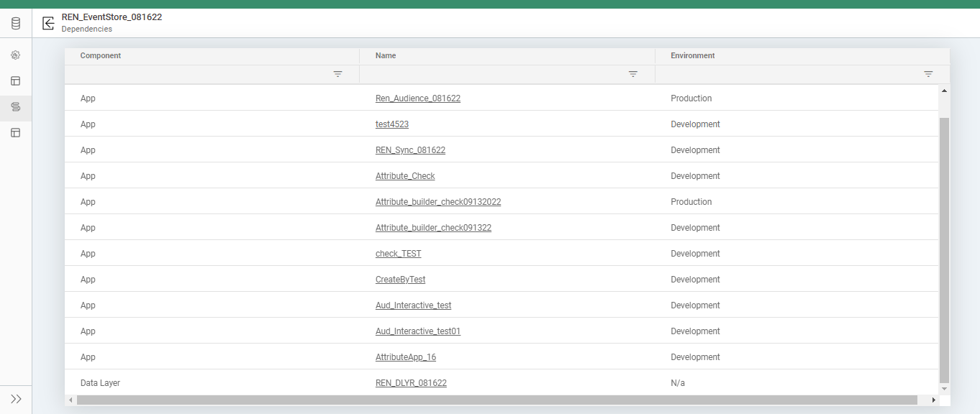Open the Ren_Audience_081622 link

click(x=417, y=98)
